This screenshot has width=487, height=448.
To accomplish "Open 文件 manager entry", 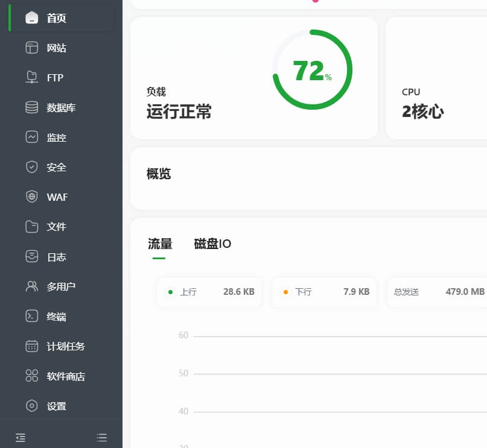I will [x=57, y=227].
